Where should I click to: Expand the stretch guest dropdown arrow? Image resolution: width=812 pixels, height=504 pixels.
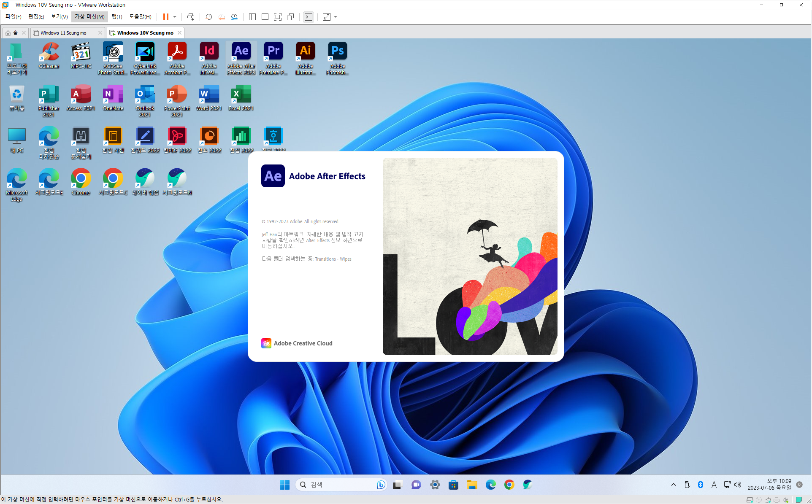click(x=336, y=17)
